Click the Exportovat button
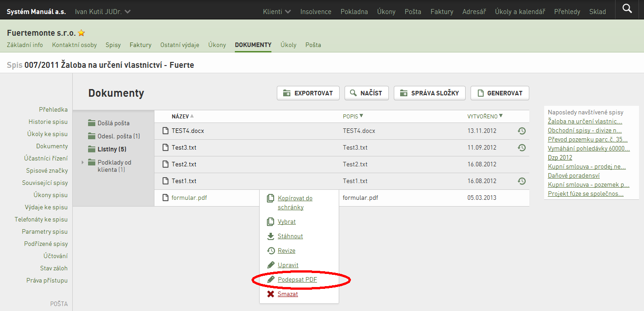Image resolution: width=644 pixels, height=311 pixels. pos(308,93)
